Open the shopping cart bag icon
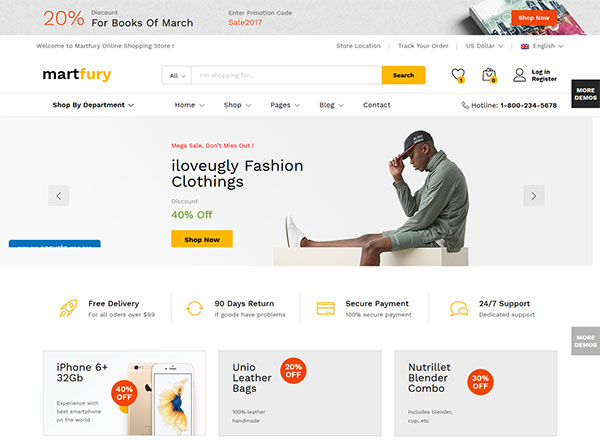The height and width of the screenshot is (440, 600). point(488,74)
